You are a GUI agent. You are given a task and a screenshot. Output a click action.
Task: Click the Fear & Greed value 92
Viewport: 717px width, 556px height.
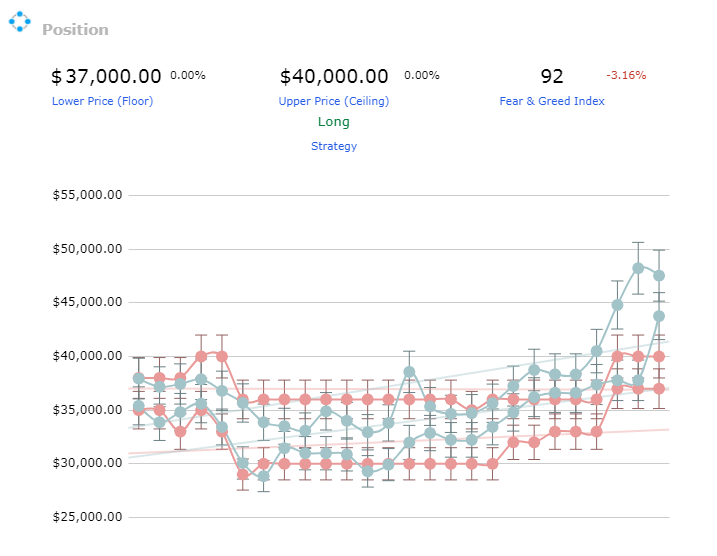click(552, 76)
